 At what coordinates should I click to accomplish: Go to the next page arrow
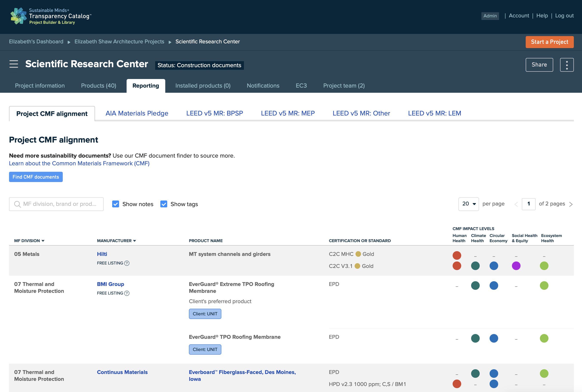click(x=571, y=204)
